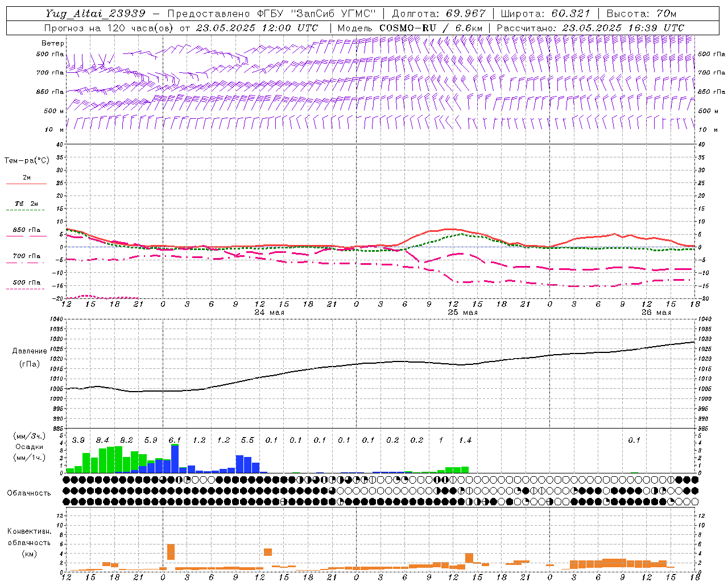
Task: Select the precipitation total '5.9'
Action: (151, 440)
